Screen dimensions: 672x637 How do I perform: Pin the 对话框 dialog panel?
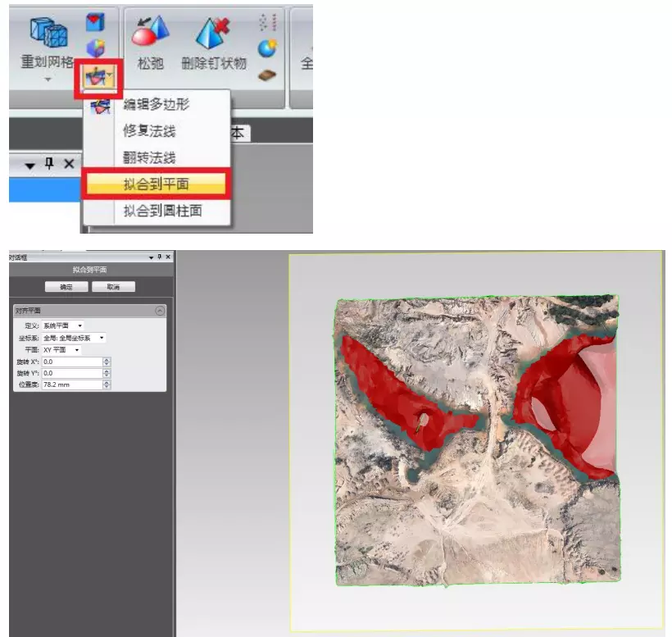(159, 257)
